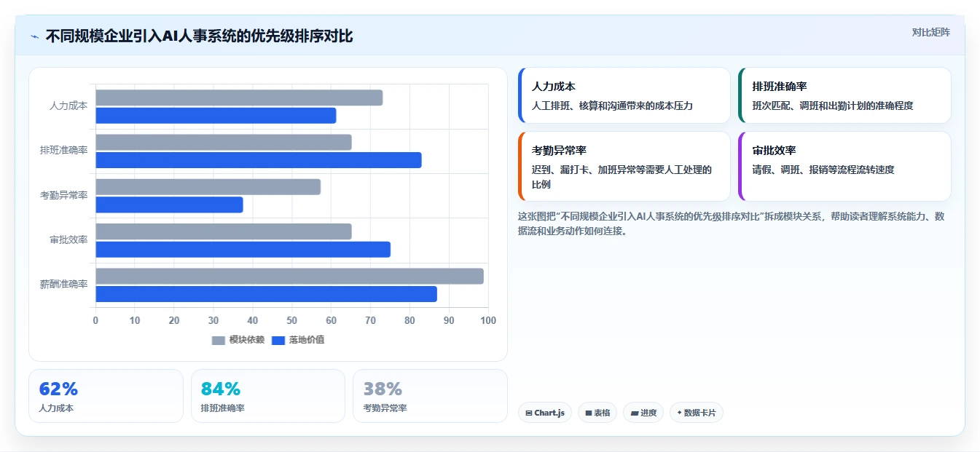Click the gray 模块依赖 legend swatch
Image resolution: width=980 pixels, height=452 pixels.
(219, 341)
